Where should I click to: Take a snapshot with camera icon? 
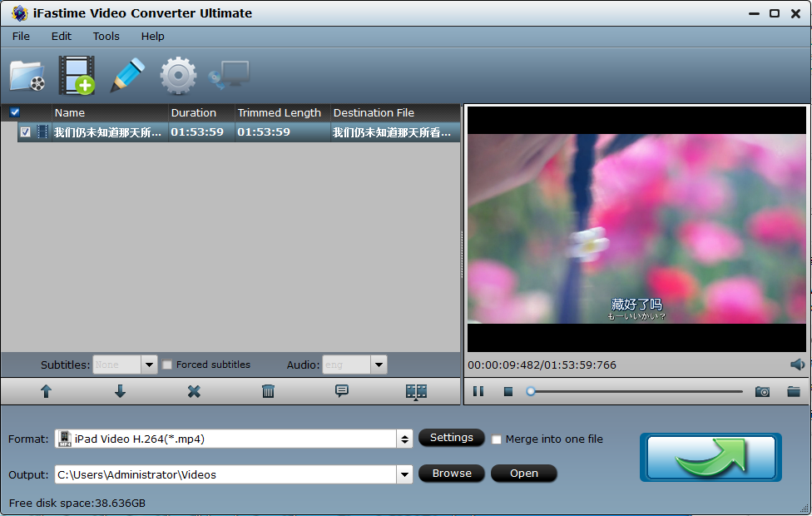point(762,391)
